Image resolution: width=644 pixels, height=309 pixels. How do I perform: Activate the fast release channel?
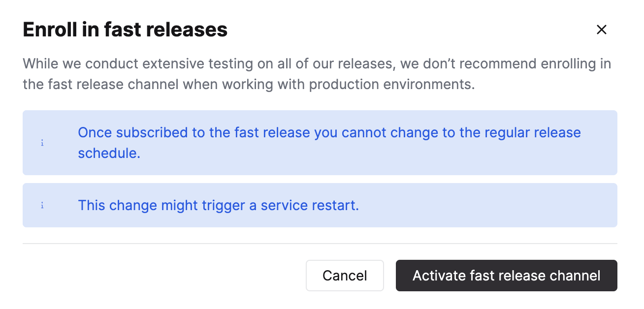click(506, 276)
